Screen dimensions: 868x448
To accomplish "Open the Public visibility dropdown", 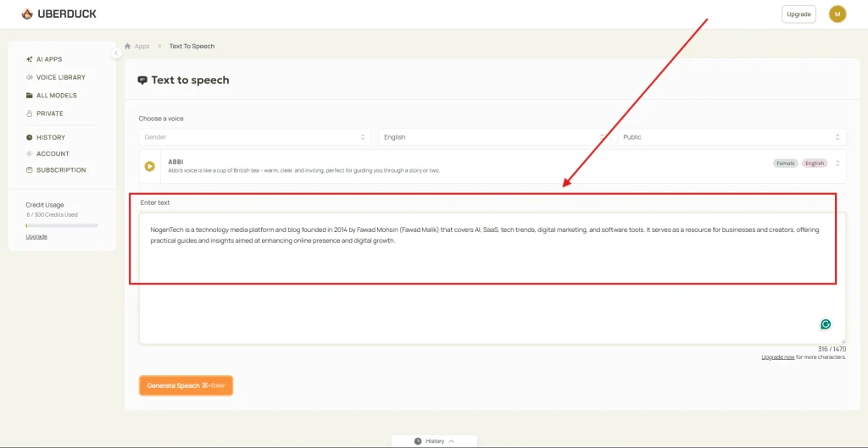I will [732, 136].
